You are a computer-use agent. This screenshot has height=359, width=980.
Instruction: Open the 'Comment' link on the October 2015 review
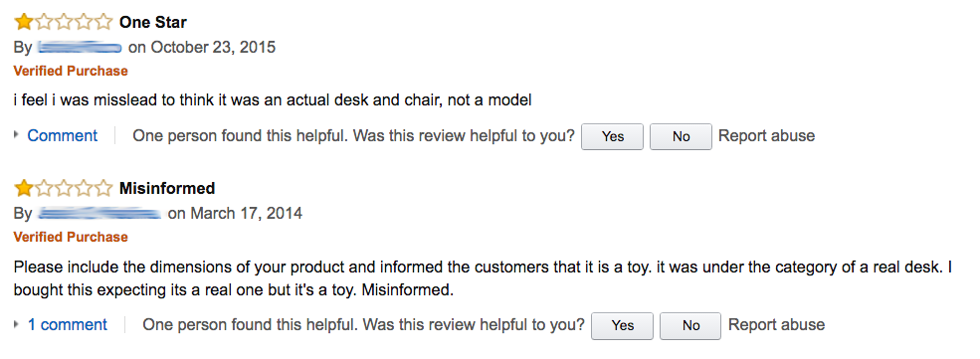(x=63, y=135)
